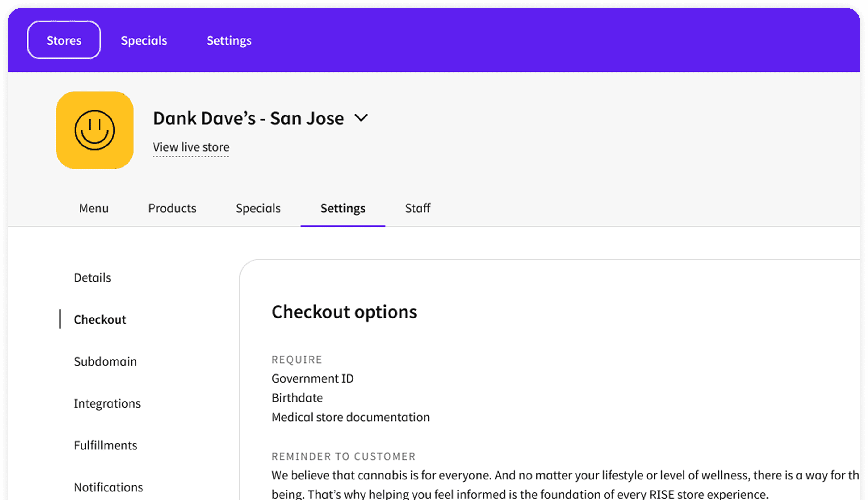This screenshot has width=868, height=500.
Task: Select the store Settings tab
Action: point(343,208)
